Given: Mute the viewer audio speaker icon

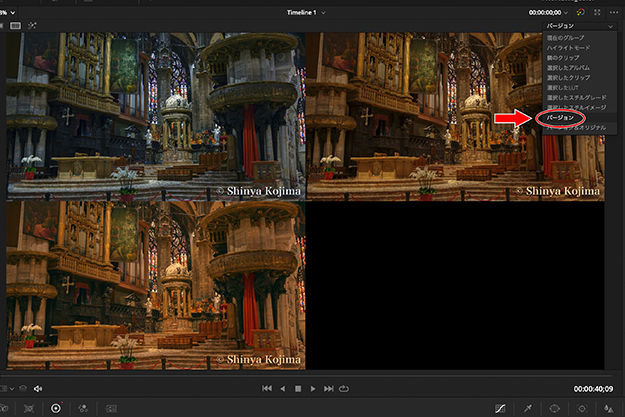Looking at the screenshot, I should point(38,388).
